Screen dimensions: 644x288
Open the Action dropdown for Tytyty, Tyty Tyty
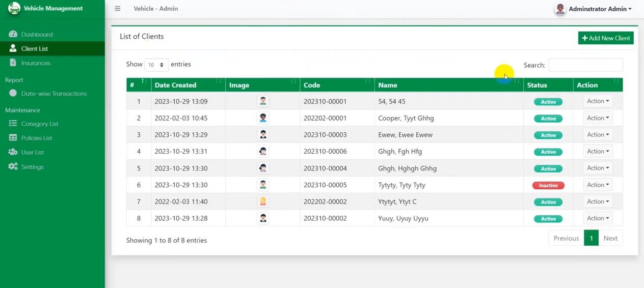(x=598, y=185)
